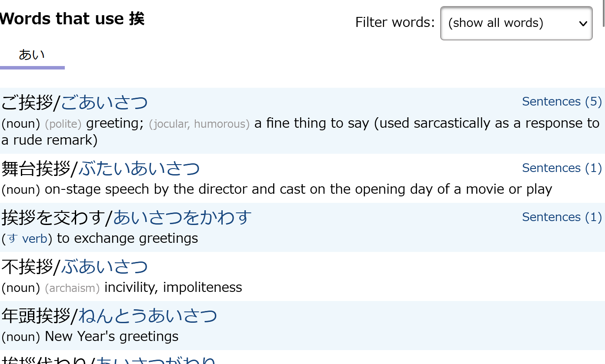Click the kanji headword ご挨拶
The height and width of the screenshot is (364, 605).
pos(27,103)
